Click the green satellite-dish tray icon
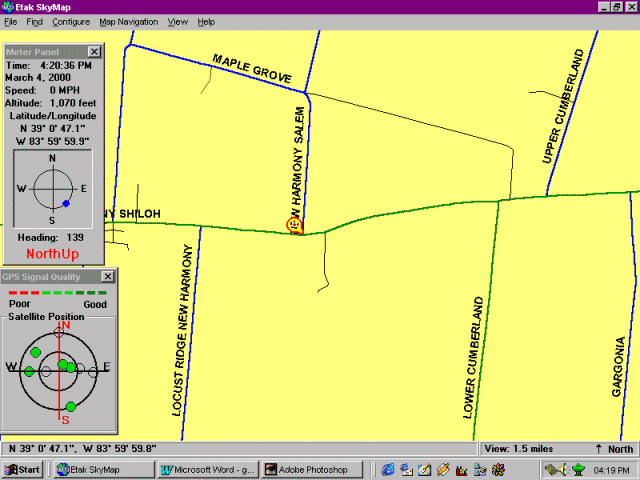 click(x=578, y=470)
